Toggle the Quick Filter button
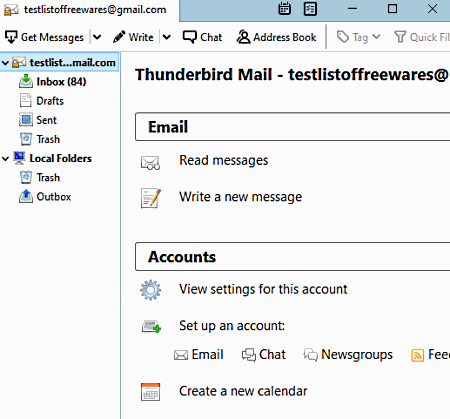 click(421, 37)
